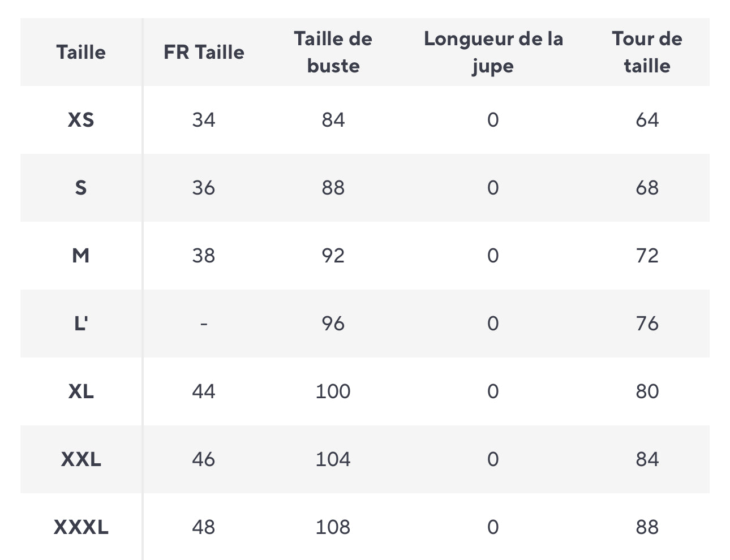Select the M size row label
This screenshot has height=560, width=730.
[x=81, y=256]
